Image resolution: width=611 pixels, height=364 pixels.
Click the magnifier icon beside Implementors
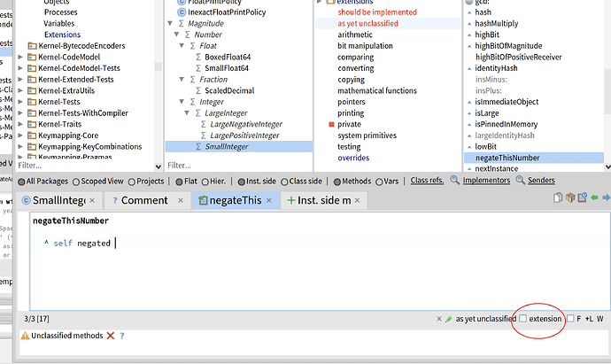click(455, 181)
